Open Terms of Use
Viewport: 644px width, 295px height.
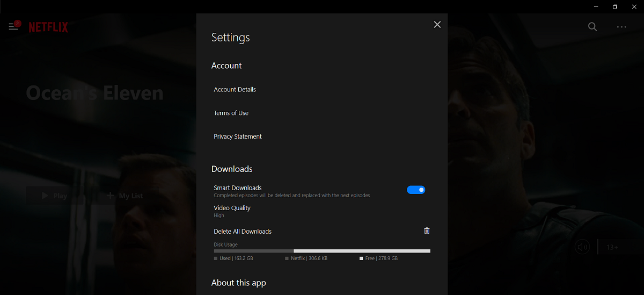tap(231, 113)
